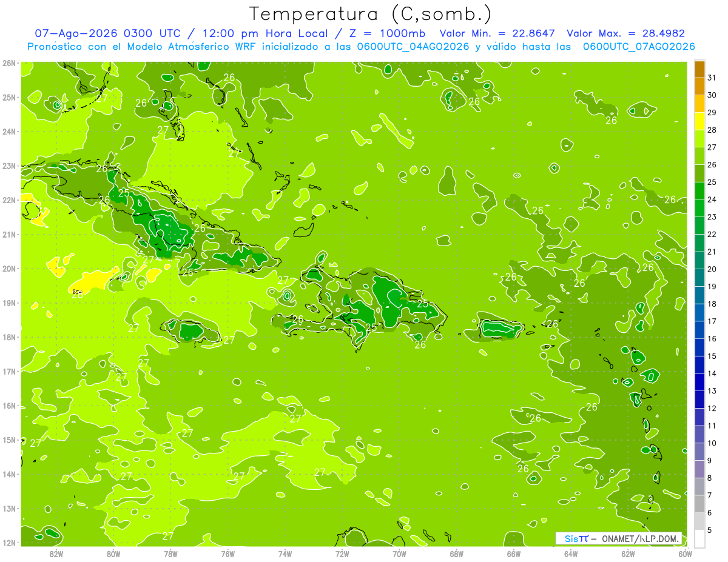Image resolution: width=728 pixels, height=562 pixels.
Task: Click the "16N" latitude axis label
Action: pyautogui.click(x=9, y=406)
